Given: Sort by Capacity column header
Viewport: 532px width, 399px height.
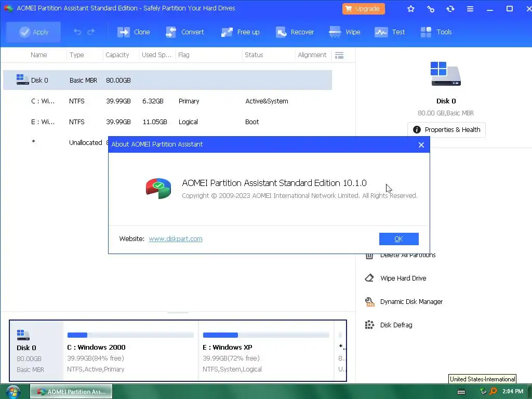Looking at the screenshot, I should [x=117, y=55].
